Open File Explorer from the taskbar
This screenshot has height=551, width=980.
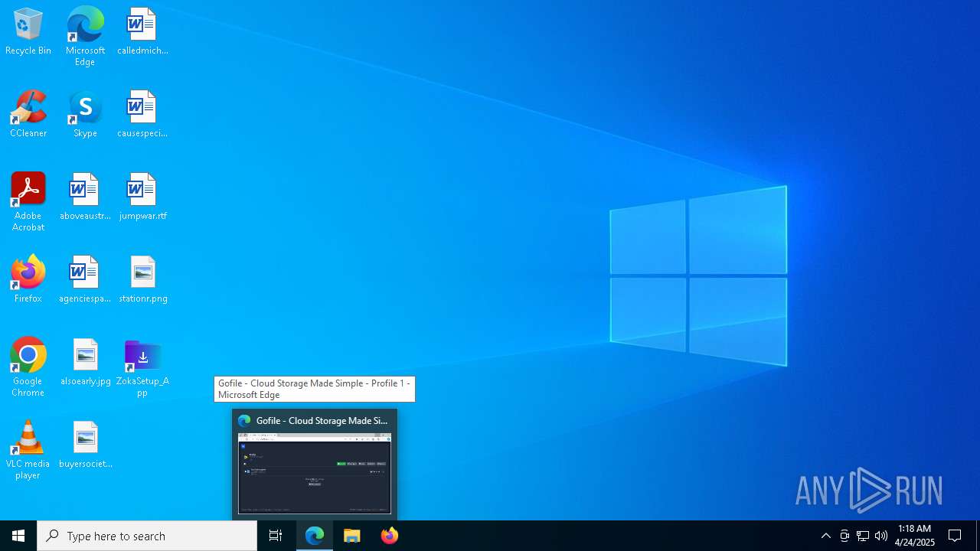[x=352, y=536]
